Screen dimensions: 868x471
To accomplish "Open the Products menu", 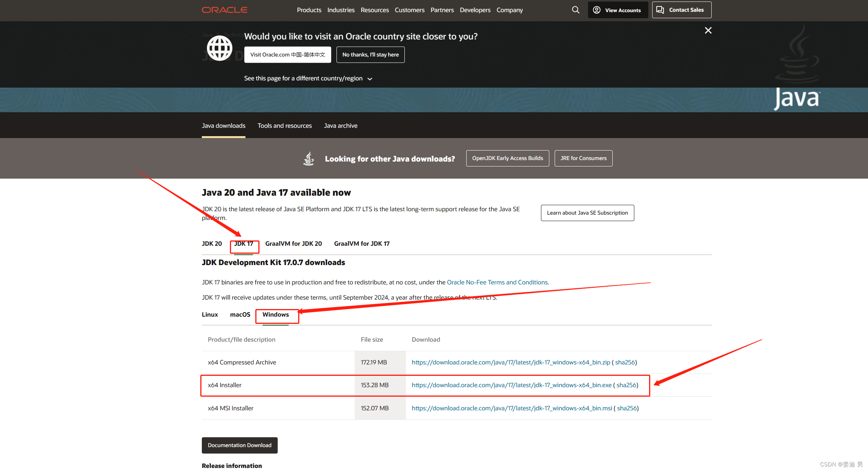I will [309, 10].
